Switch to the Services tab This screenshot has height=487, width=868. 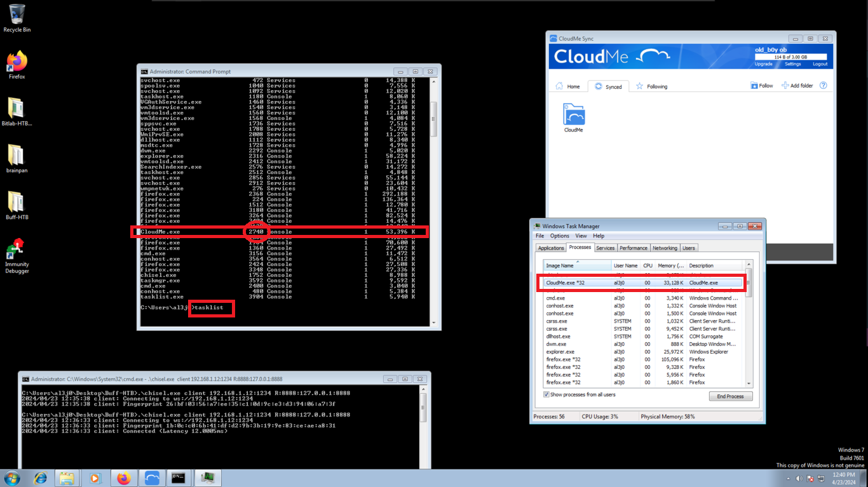pos(606,248)
